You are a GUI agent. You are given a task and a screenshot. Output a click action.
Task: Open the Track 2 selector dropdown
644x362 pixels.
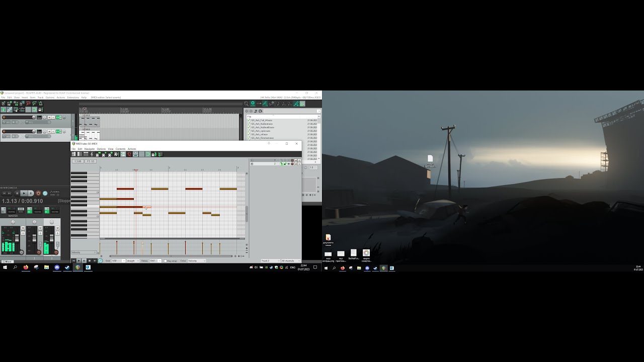[x=271, y=261]
